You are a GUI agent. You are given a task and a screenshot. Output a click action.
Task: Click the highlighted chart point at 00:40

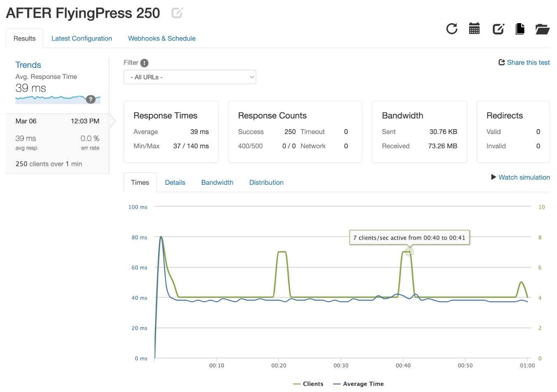(x=409, y=252)
